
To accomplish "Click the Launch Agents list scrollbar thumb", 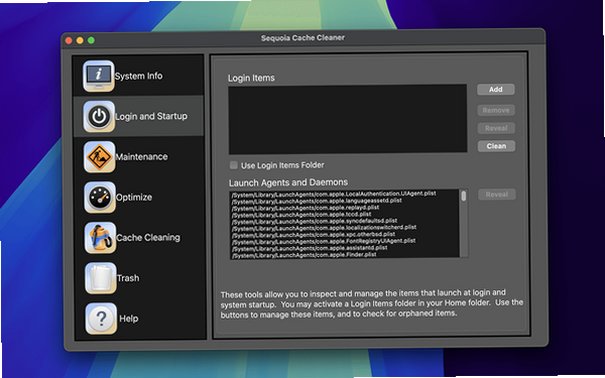I will point(463,196).
